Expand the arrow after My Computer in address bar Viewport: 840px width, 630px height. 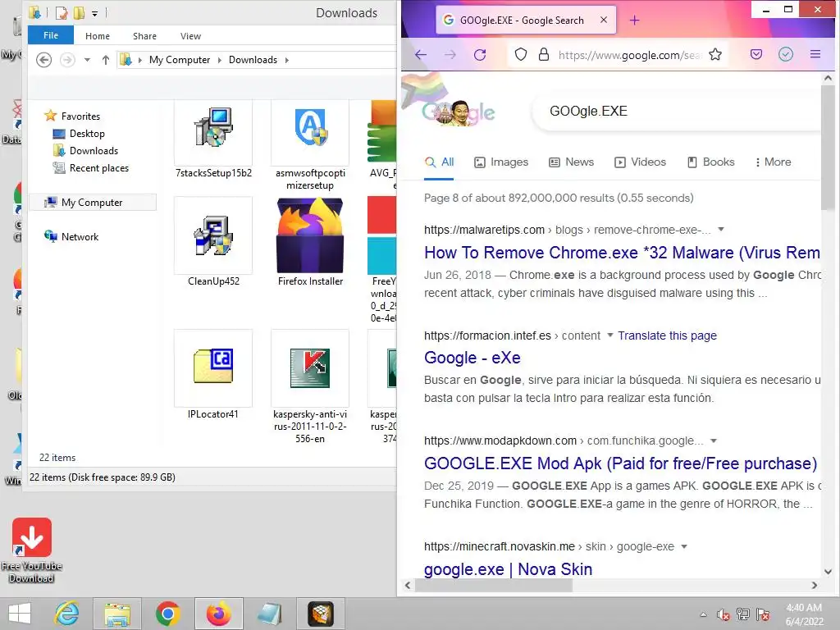coord(219,60)
